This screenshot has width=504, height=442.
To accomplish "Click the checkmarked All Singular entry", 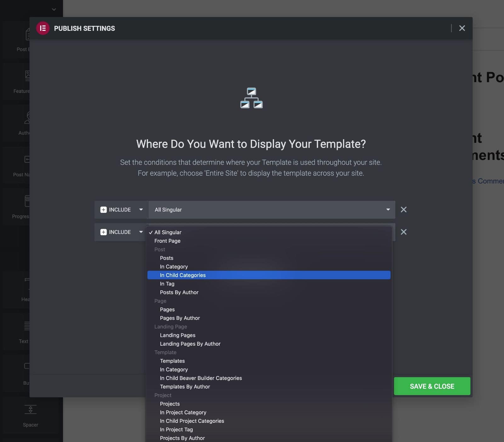I will point(168,232).
